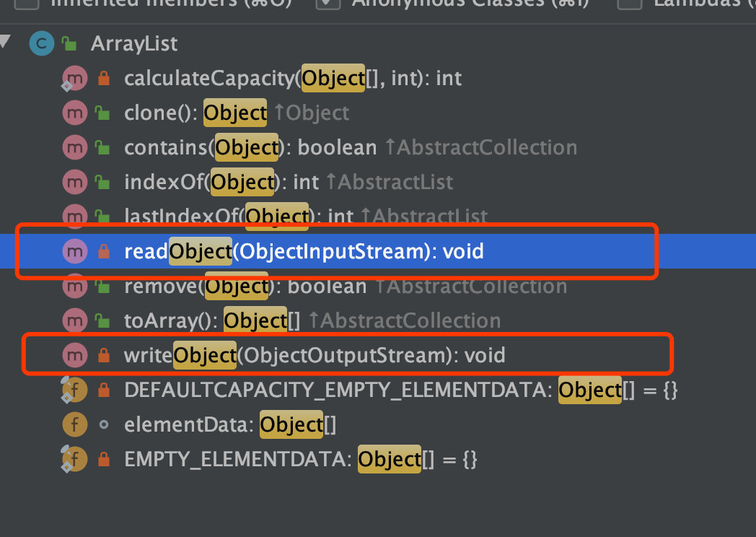Click method icon beside toArray()
This screenshot has width=756, height=537.
coord(75,320)
